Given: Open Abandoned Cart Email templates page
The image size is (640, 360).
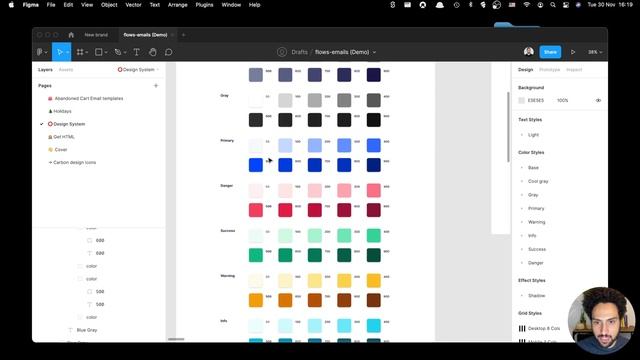Looking at the screenshot, I should point(89,98).
